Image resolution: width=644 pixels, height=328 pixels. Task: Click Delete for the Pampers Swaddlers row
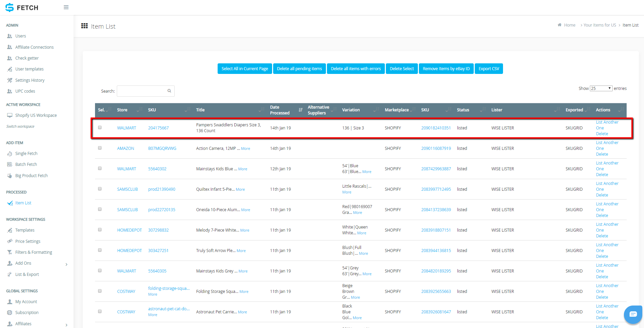point(602,134)
